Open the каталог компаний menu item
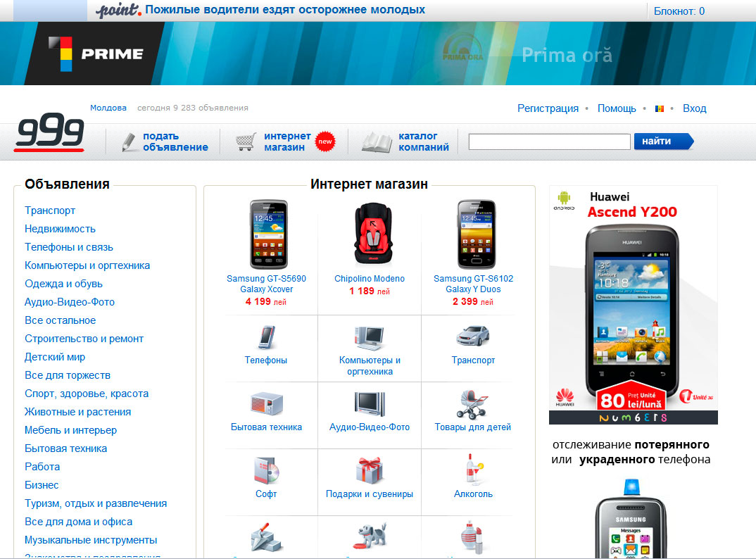 click(x=423, y=142)
